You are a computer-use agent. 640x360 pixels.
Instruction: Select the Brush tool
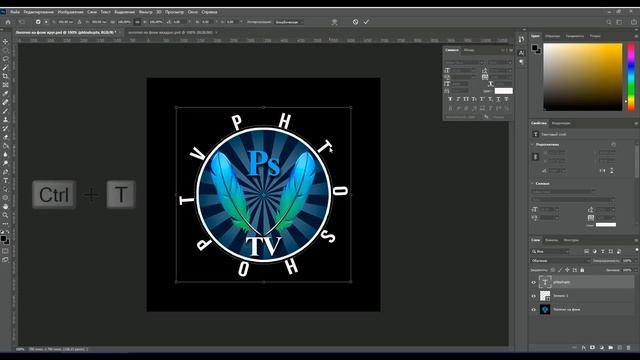[x=5, y=111]
